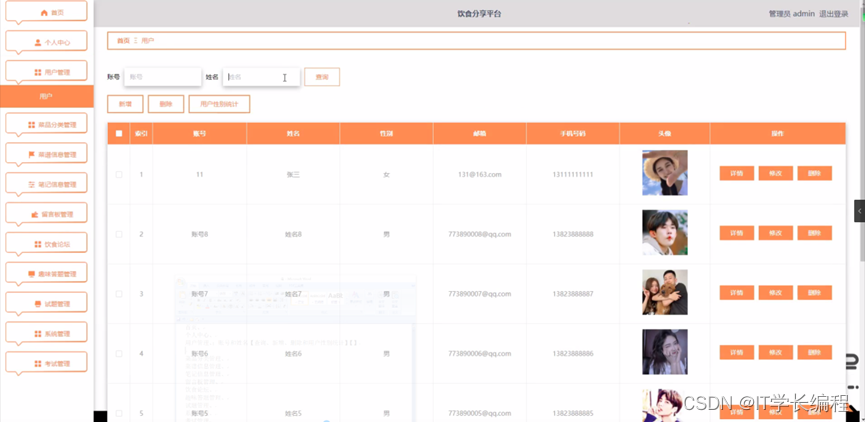This screenshot has width=865, height=422.
Task: Click the phone number 13111111111
Action: (573, 174)
